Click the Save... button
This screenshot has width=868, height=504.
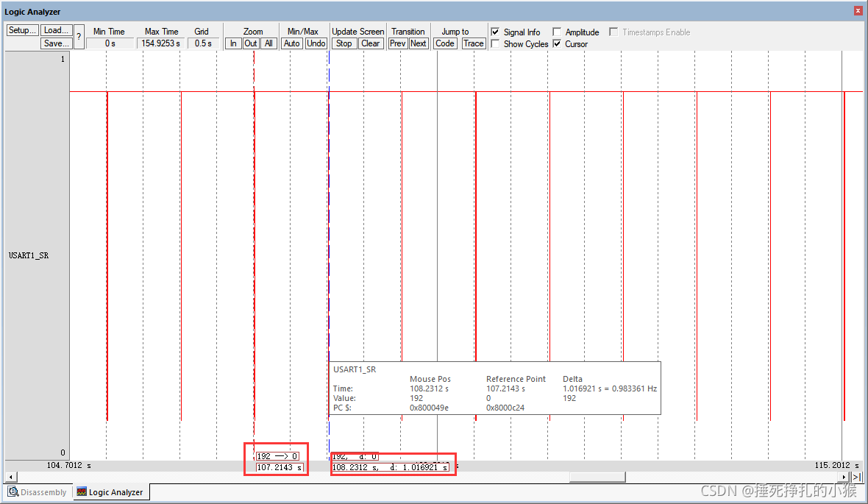point(56,43)
